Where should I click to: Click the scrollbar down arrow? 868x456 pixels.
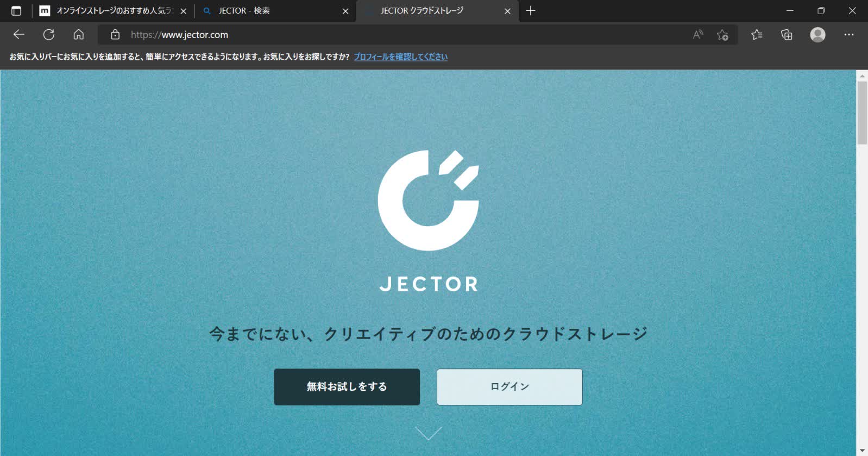coord(862,451)
